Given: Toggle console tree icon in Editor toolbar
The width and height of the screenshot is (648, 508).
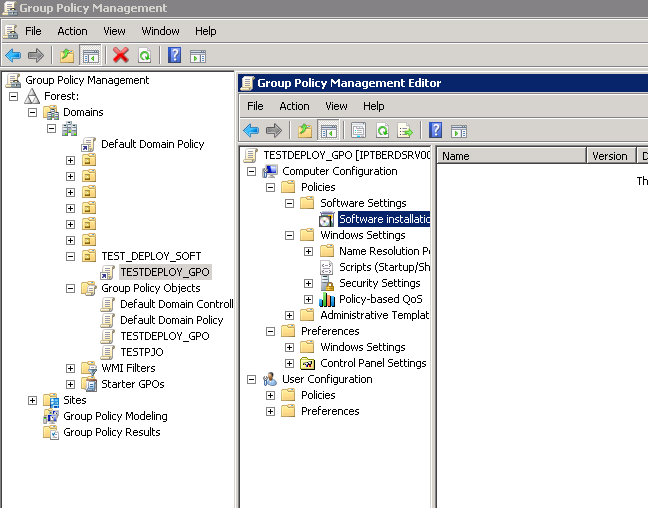Looking at the screenshot, I should (x=329, y=131).
